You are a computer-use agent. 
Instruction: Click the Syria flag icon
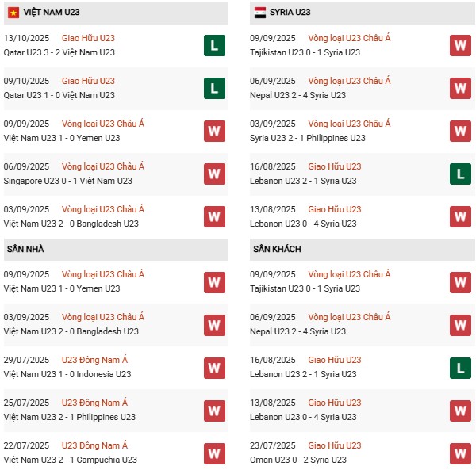pyautogui.click(x=260, y=13)
